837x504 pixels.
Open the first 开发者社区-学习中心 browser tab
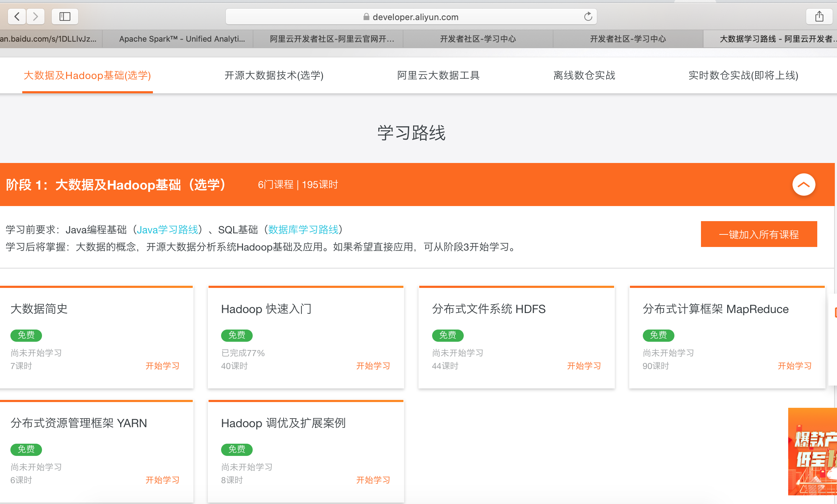[478, 39]
